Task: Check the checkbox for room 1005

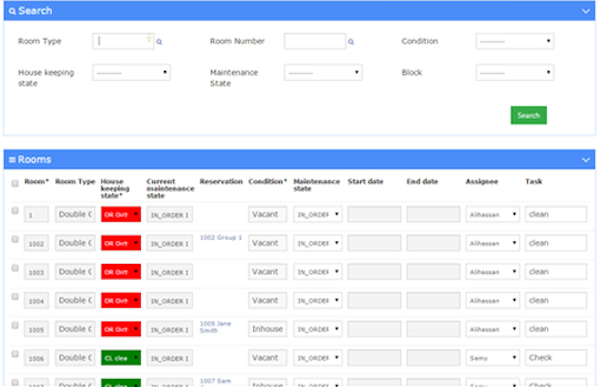Action: click(15, 325)
